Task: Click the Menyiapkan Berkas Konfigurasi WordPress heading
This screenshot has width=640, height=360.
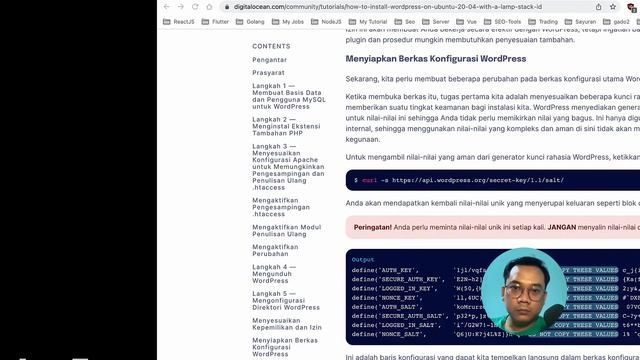Action: (x=436, y=59)
